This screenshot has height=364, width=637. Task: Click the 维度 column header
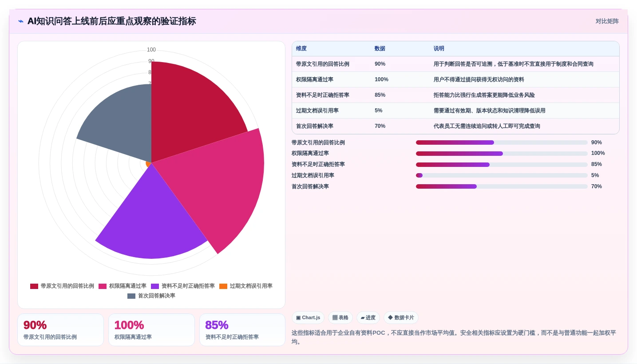tap(301, 49)
